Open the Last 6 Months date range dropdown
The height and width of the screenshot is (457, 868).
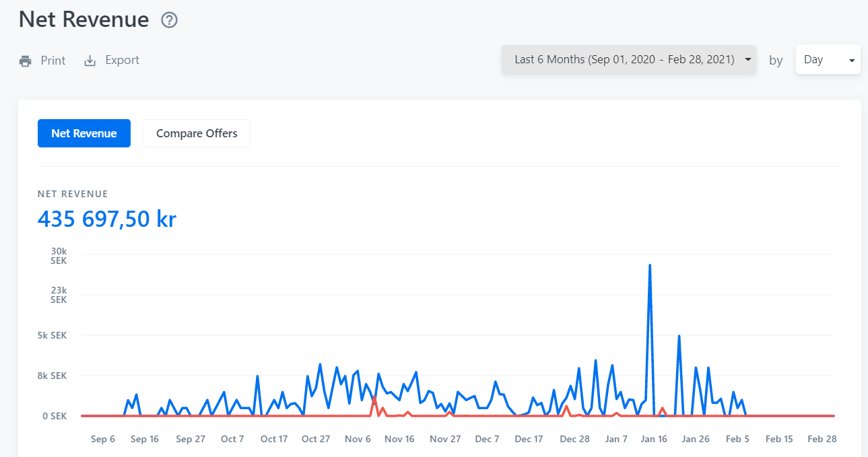tap(628, 59)
